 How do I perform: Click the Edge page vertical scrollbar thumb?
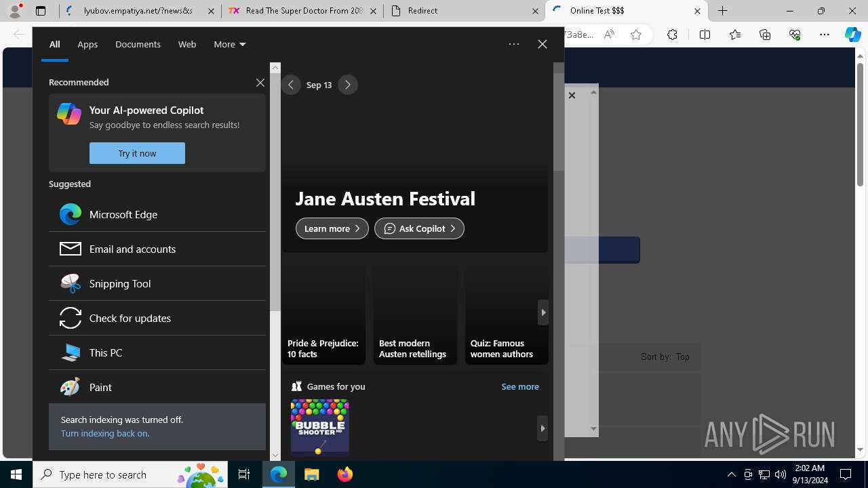pos(861,124)
